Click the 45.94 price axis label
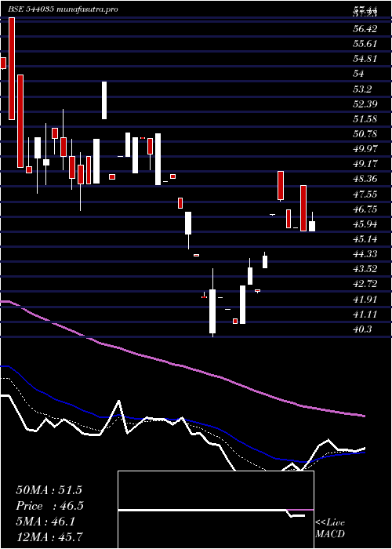The width and height of the screenshot is (392, 549). coord(365,224)
